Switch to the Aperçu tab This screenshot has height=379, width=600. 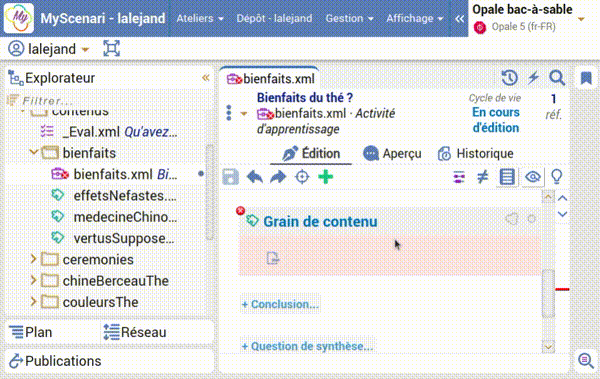(392, 154)
